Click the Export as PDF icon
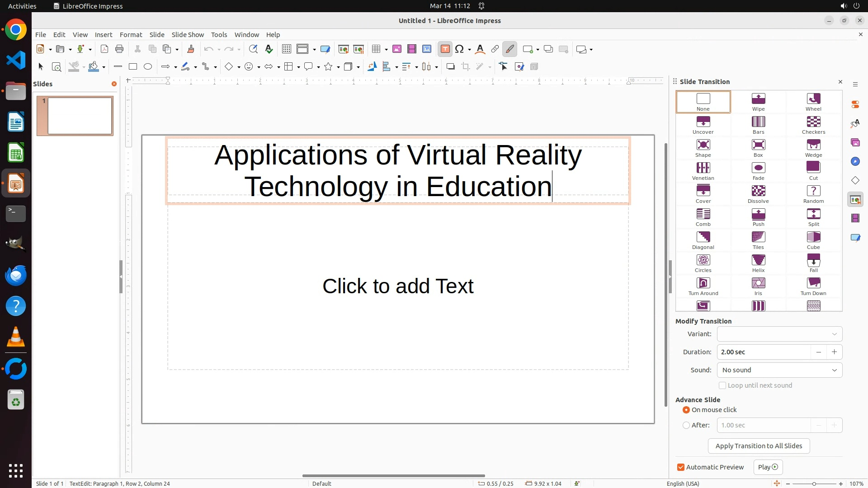Viewport: 868px width, 488px height. (104, 49)
